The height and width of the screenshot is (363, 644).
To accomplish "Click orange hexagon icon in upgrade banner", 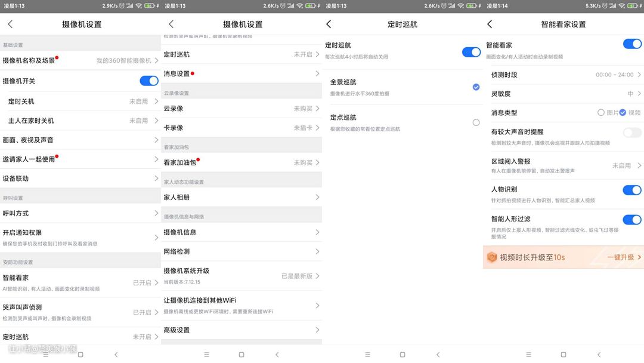I will pos(492,257).
